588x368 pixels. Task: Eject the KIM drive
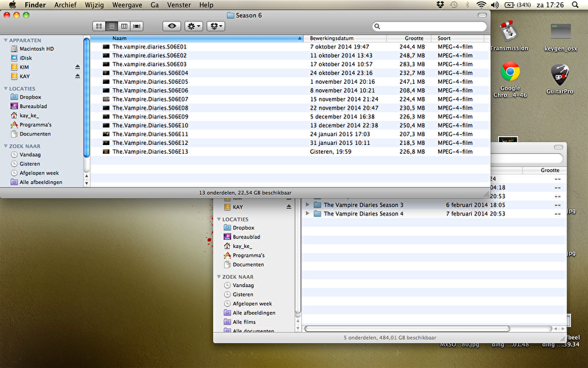(x=78, y=67)
